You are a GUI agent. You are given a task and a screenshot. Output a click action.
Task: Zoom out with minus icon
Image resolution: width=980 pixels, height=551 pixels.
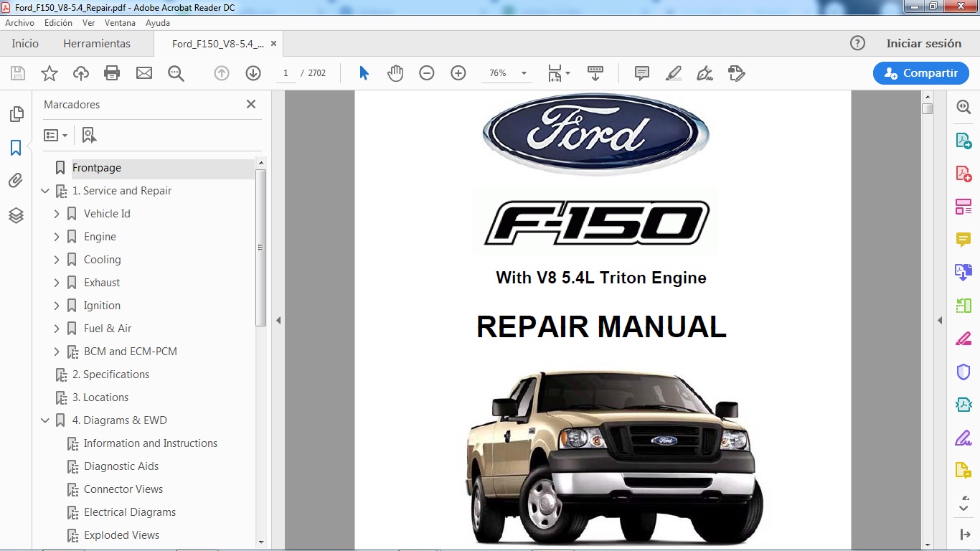coord(427,73)
